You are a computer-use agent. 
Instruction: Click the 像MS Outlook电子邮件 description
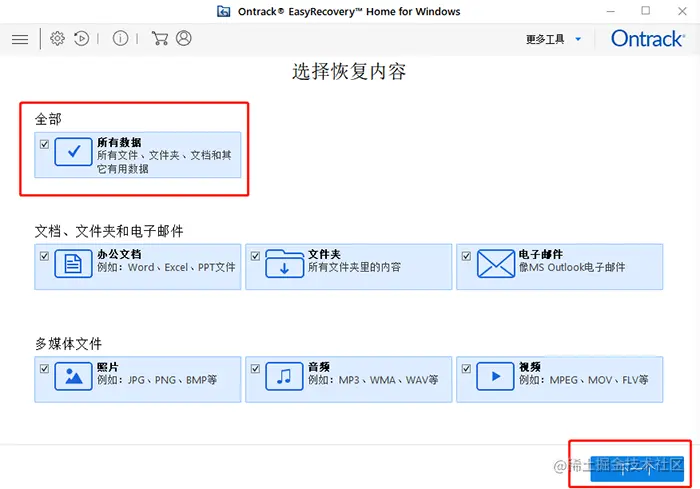572,267
